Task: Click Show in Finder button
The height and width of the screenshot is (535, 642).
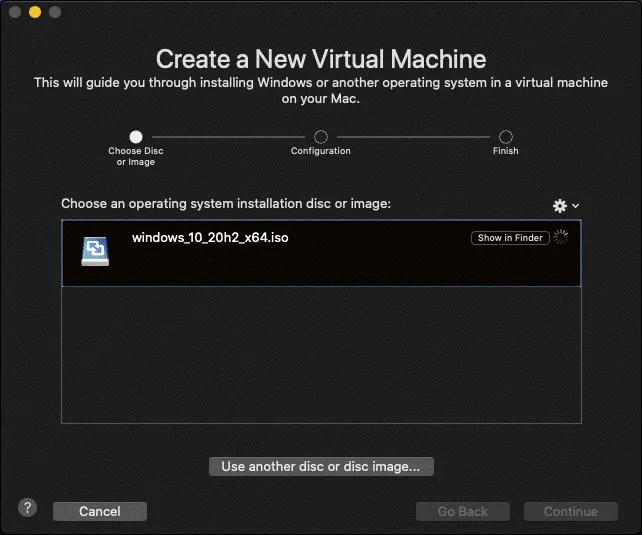Action: coord(510,238)
